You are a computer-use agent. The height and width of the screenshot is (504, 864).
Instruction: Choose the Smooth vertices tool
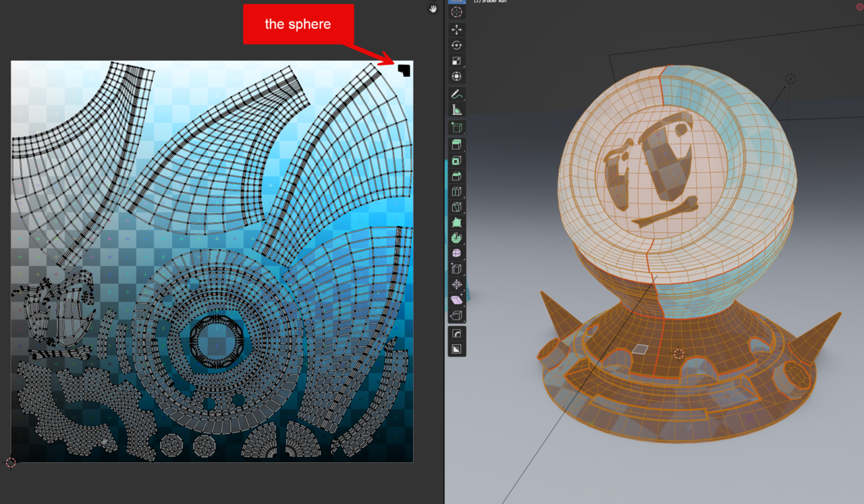point(457,254)
